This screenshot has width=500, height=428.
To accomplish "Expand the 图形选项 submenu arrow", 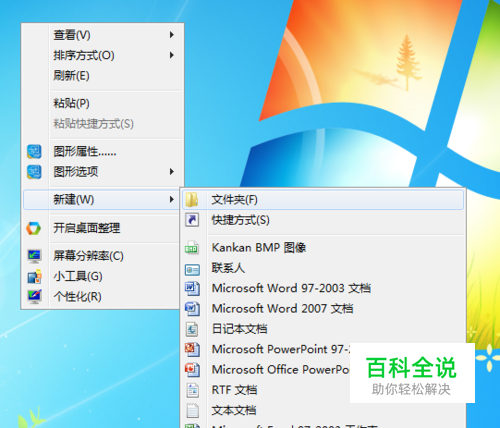I will click(172, 172).
